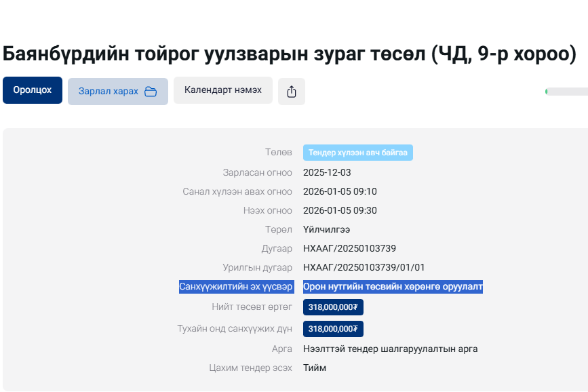Open Зарлал харах announcement view

109,92
